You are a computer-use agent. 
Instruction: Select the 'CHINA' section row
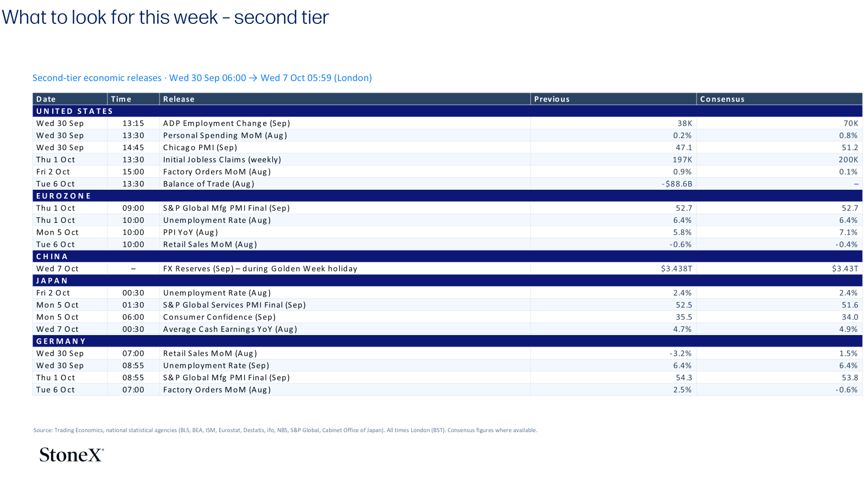pyautogui.click(x=448, y=256)
